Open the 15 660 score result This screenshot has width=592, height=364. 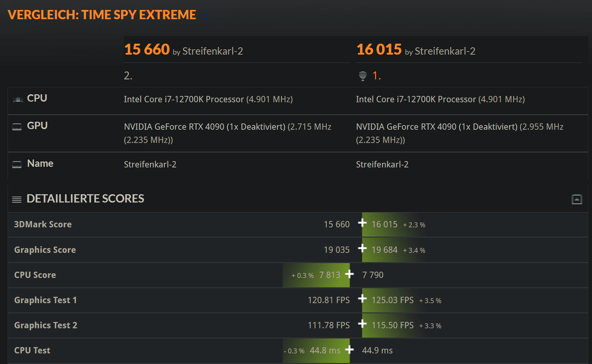tap(147, 50)
